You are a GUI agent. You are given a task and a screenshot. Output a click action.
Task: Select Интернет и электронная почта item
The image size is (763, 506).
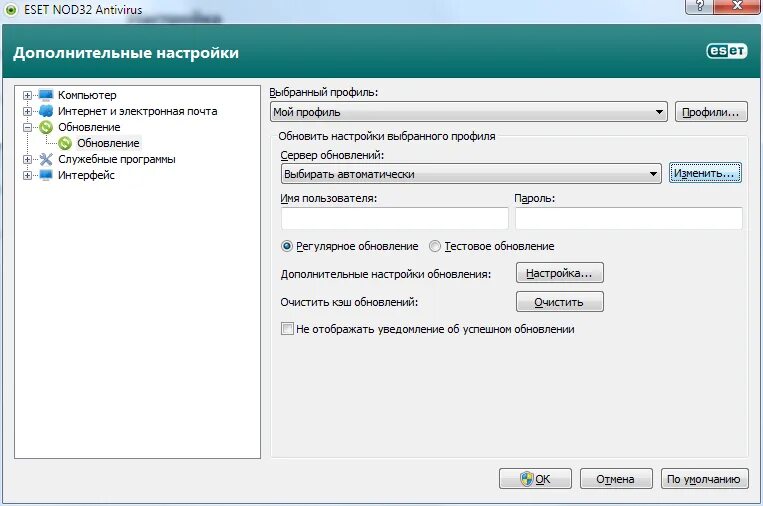click(x=138, y=111)
